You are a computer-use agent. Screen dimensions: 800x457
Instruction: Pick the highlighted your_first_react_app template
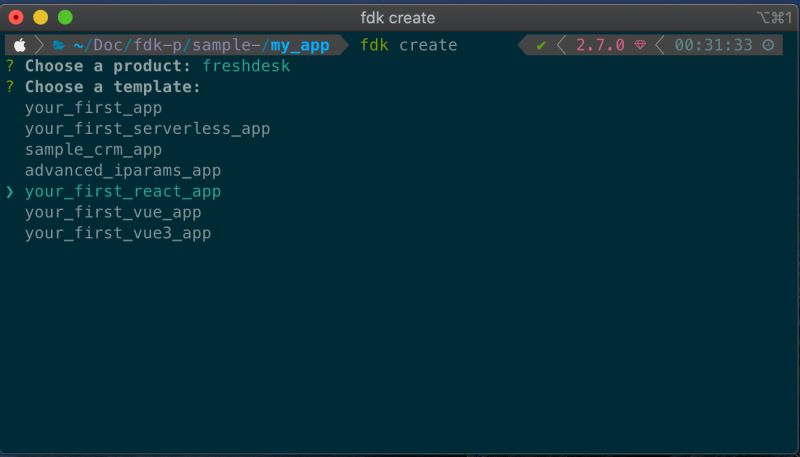[123, 192]
